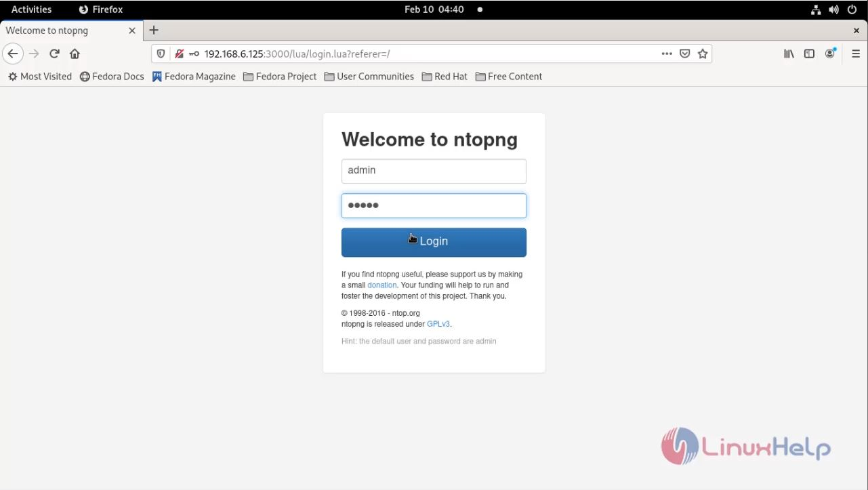Open tracking protection shield icon
Image resolution: width=868 pixels, height=490 pixels.
(x=161, y=54)
